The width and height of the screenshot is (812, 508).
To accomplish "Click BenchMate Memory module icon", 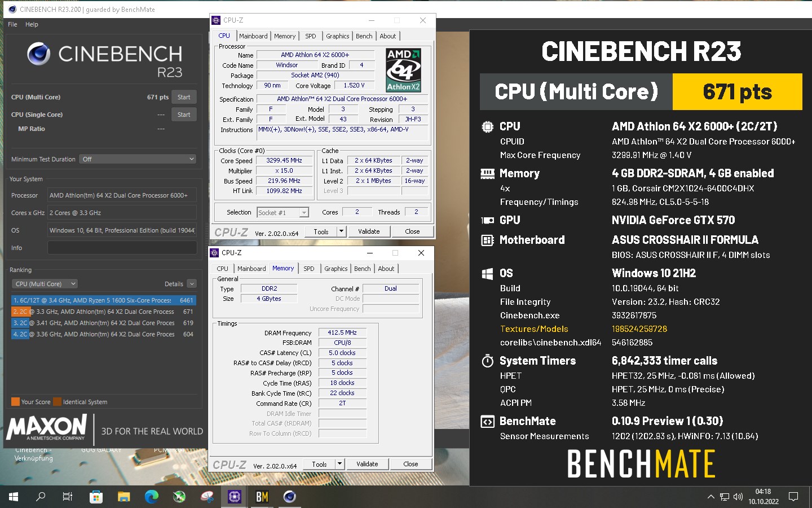I will 487,174.
